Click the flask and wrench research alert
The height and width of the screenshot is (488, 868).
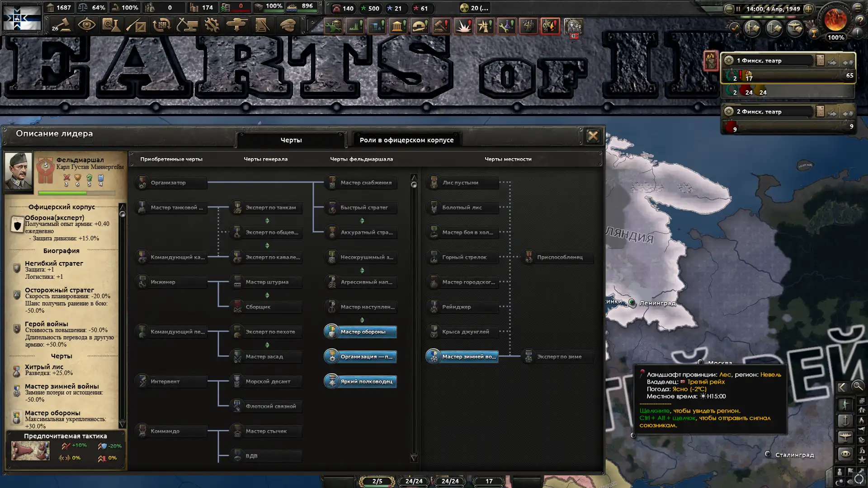coord(506,26)
